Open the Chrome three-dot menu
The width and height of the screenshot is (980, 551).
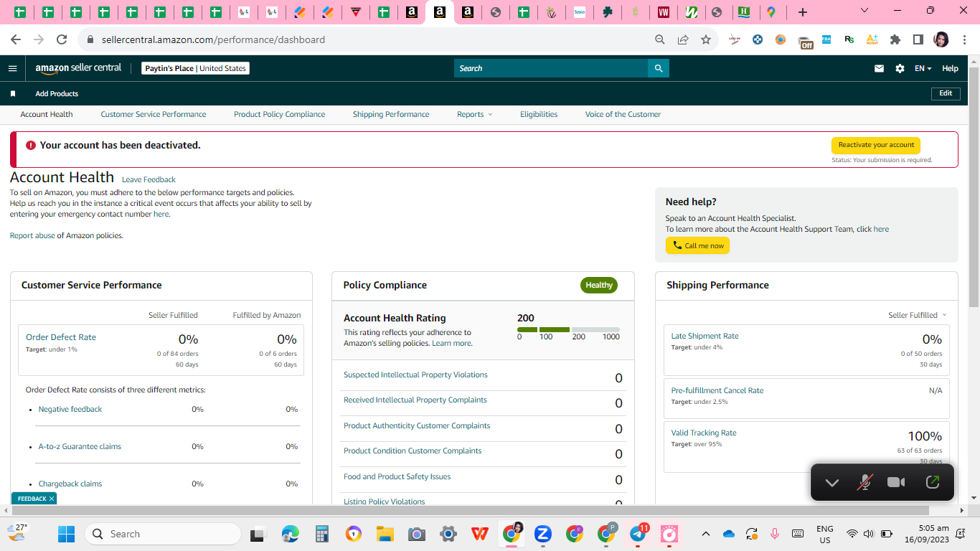click(963, 39)
